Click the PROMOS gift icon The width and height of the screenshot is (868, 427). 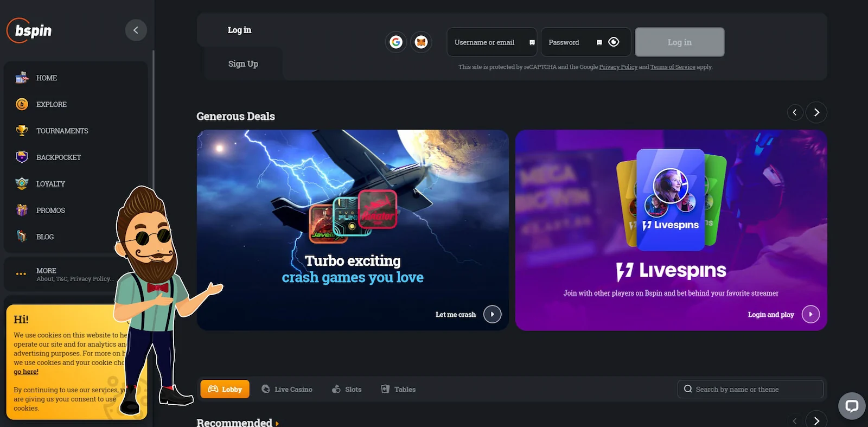[x=22, y=210]
